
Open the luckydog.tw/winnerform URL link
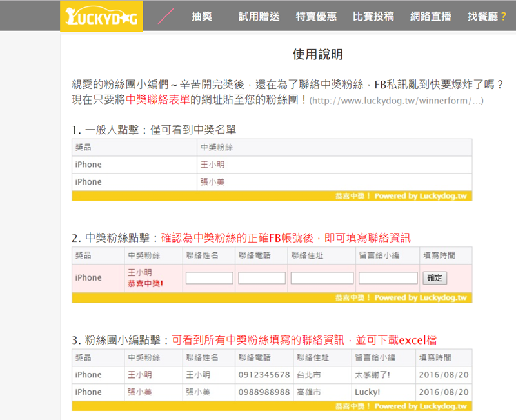point(396,101)
